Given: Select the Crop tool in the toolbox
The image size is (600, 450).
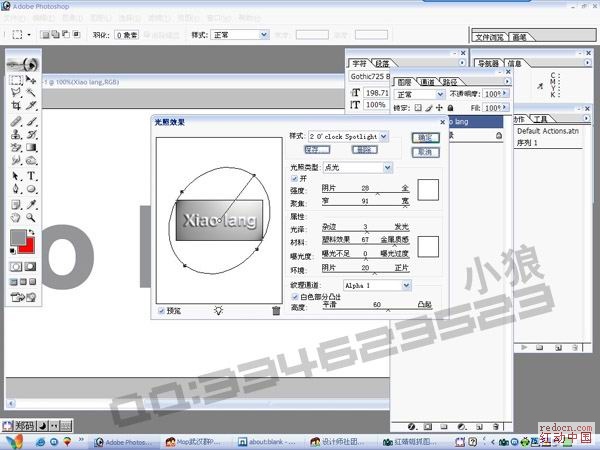Looking at the screenshot, I should pos(15,106).
